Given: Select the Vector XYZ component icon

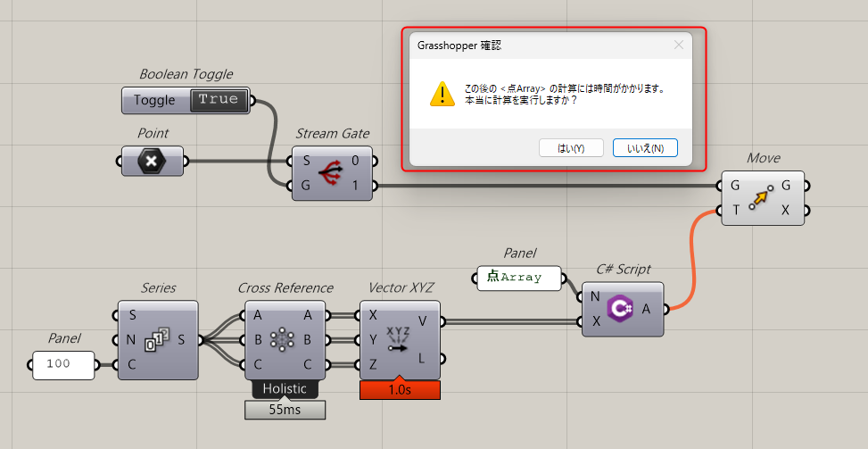Looking at the screenshot, I should (x=399, y=340).
